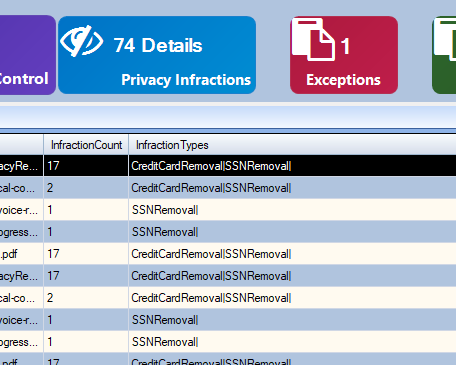This screenshot has width=456, height=365.
Task: Select second acyRe row with 17 infractions
Action: click(x=228, y=276)
